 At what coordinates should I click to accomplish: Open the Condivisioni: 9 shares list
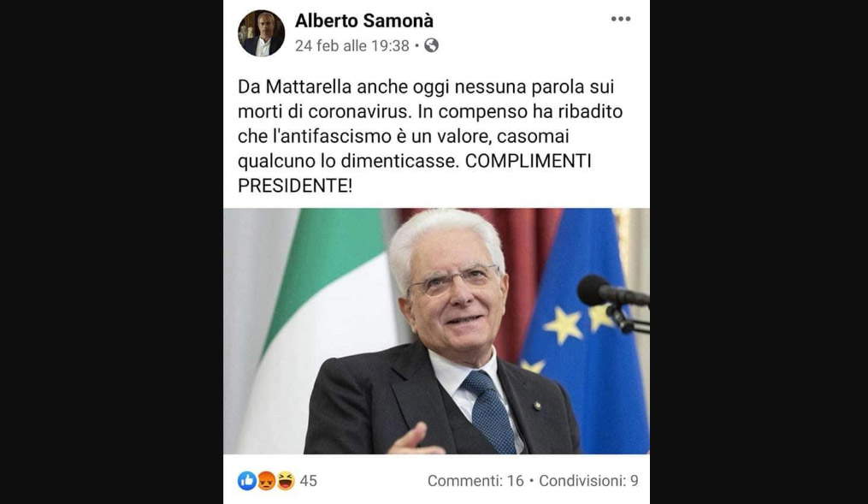click(588, 481)
